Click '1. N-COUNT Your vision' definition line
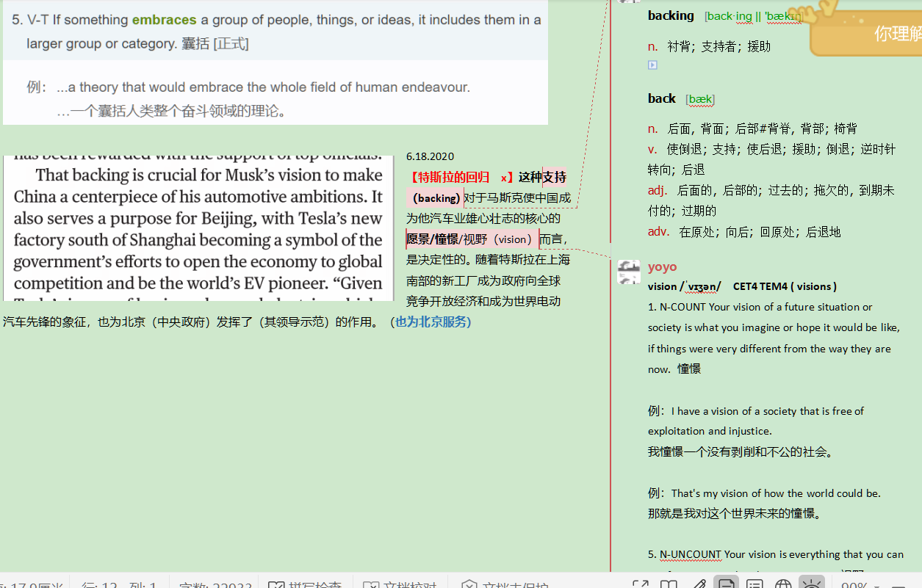Screen dimensions: 922x588 [x=760, y=307]
